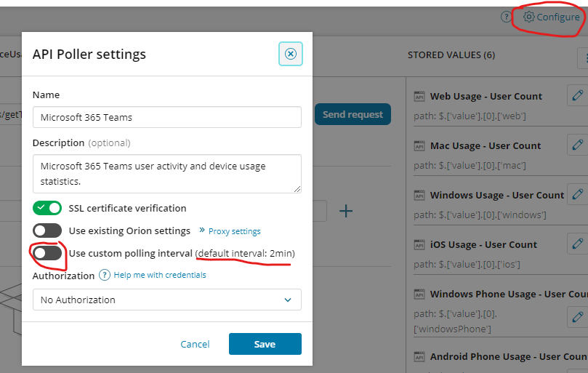Save the API Poller settings
The height and width of the screenshot is (373, 588).
(x=265, y=344)
